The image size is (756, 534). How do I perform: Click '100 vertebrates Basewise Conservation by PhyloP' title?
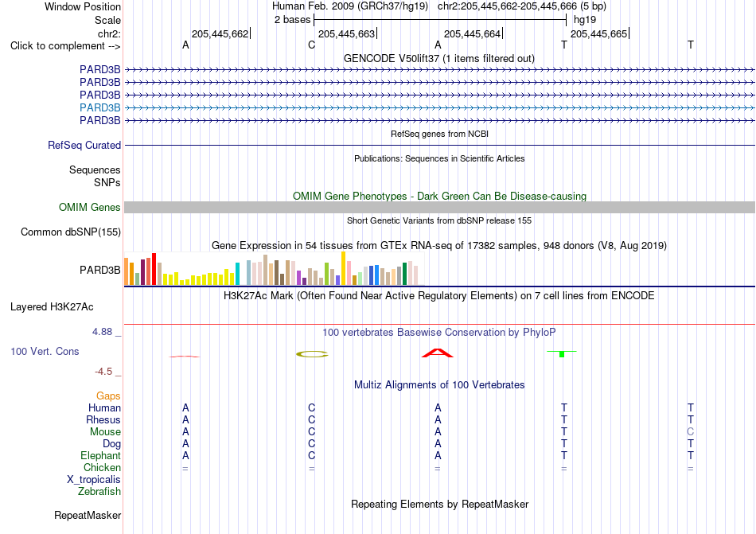coord(439,333)
